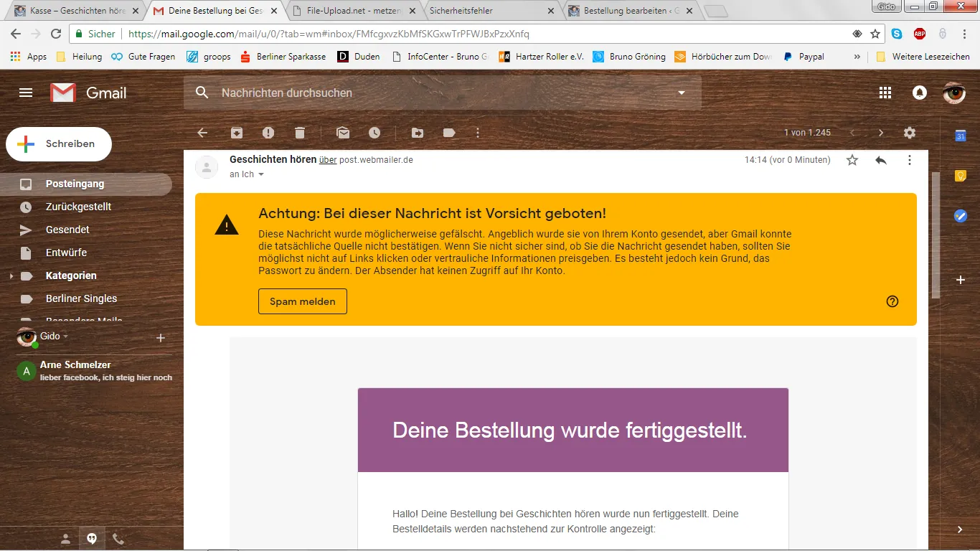Screen dimensions: 980x551
Task: Click the vertical scrollbar of the email
Action: (936, 235)
